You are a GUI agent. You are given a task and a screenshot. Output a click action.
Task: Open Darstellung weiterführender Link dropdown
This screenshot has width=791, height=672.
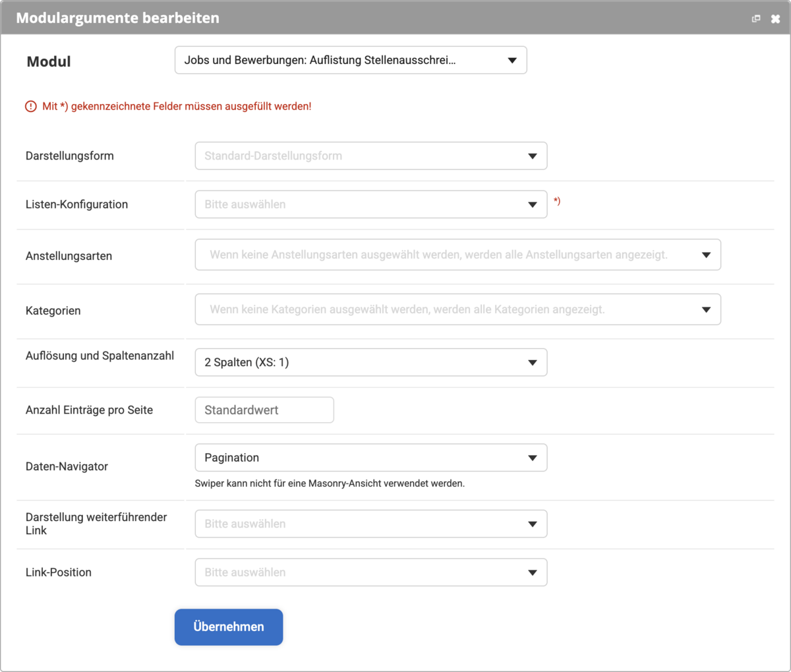click(371, 524)
